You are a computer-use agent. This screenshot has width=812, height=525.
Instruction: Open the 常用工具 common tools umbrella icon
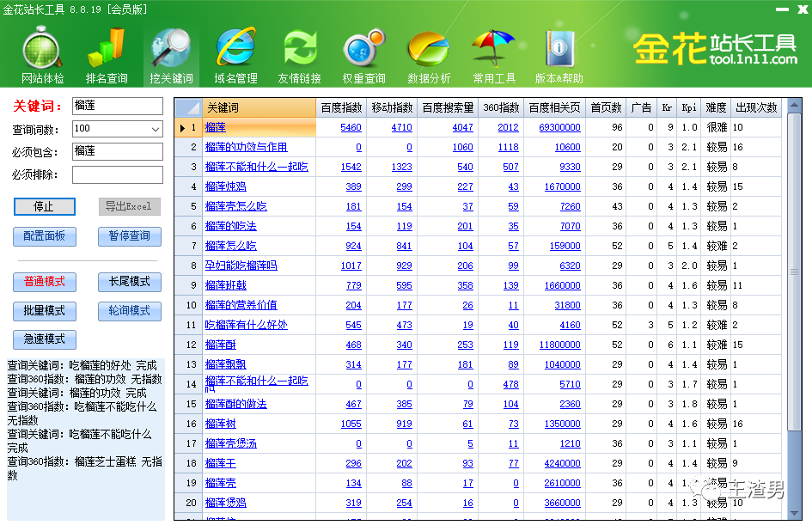coord(493,55)
